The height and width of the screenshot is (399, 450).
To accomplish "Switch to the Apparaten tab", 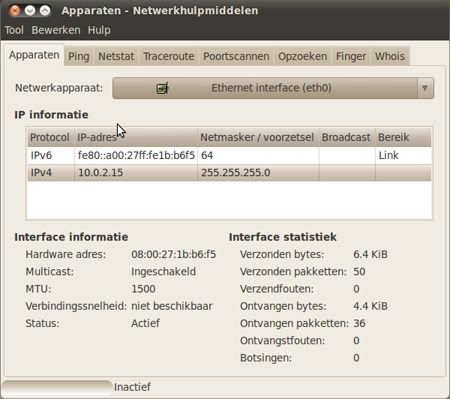I will (34, 55).
